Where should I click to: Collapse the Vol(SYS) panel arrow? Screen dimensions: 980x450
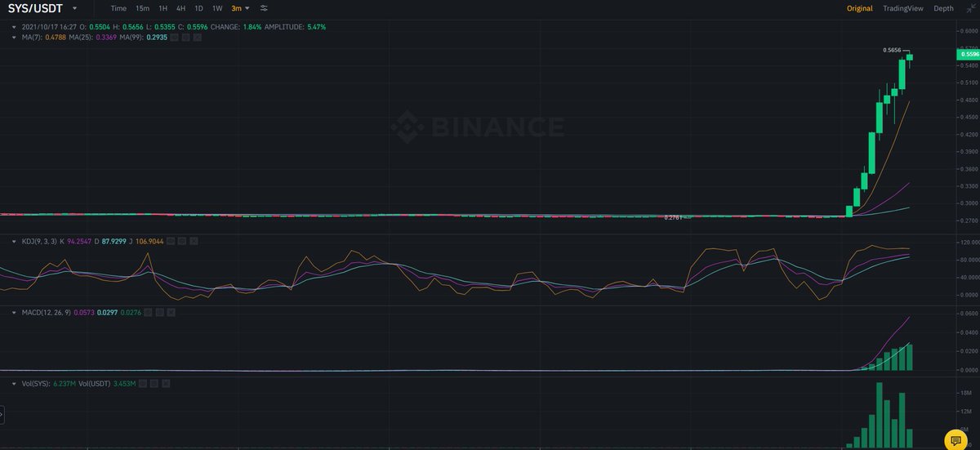point(14,384)
